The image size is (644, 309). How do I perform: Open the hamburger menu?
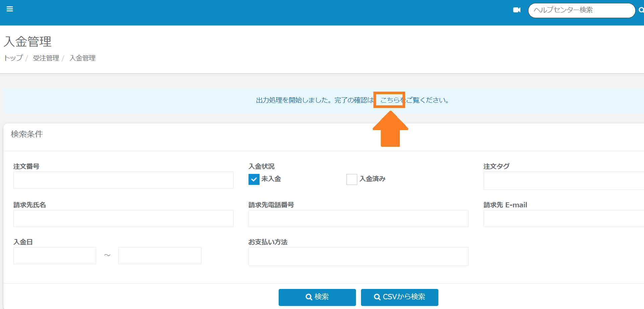click(x=10, y=9)
